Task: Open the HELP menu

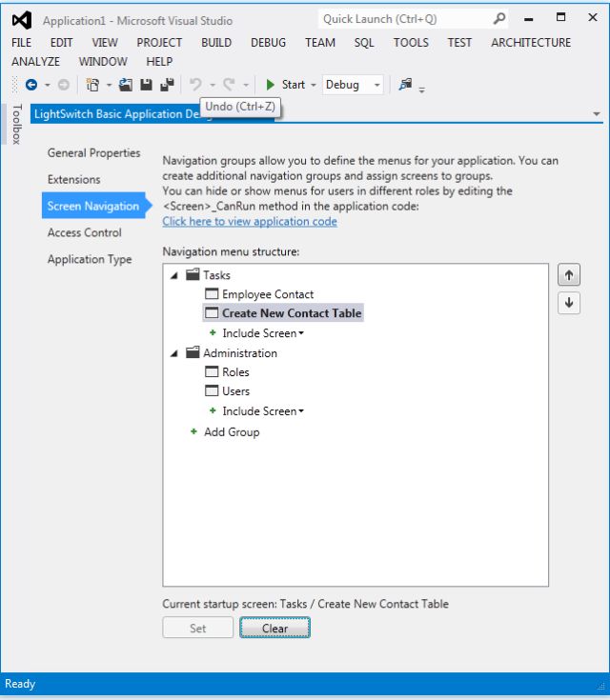Action: click(159, 61)
